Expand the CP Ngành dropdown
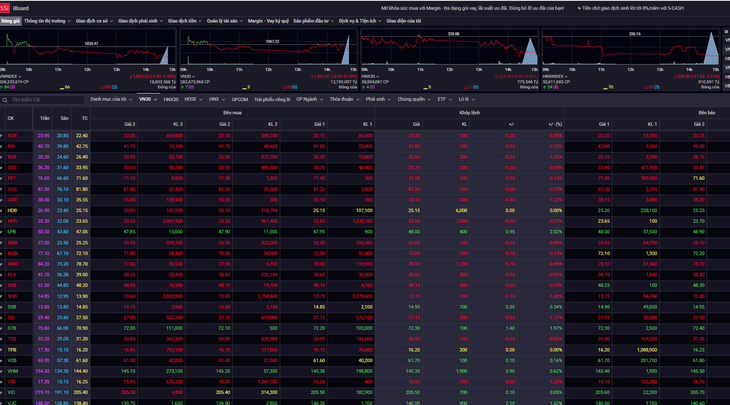 click(x=310, y=99)
